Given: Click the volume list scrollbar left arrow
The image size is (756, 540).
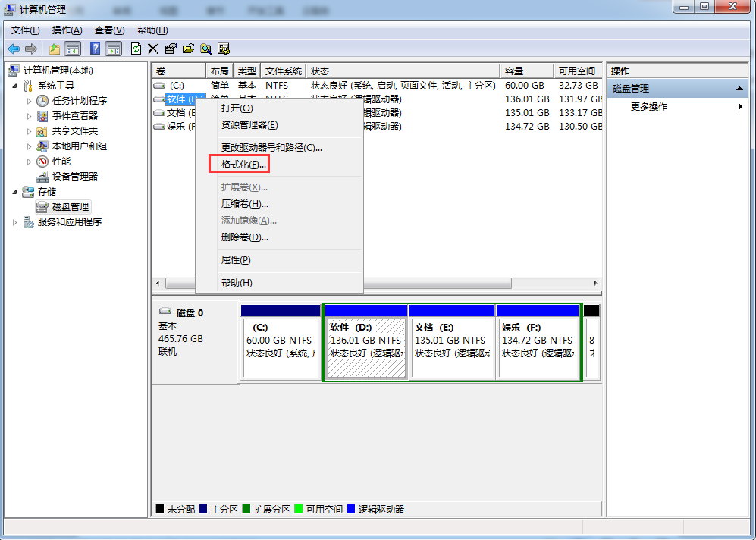Looking at the screenshot, I should tap(158, 284).
